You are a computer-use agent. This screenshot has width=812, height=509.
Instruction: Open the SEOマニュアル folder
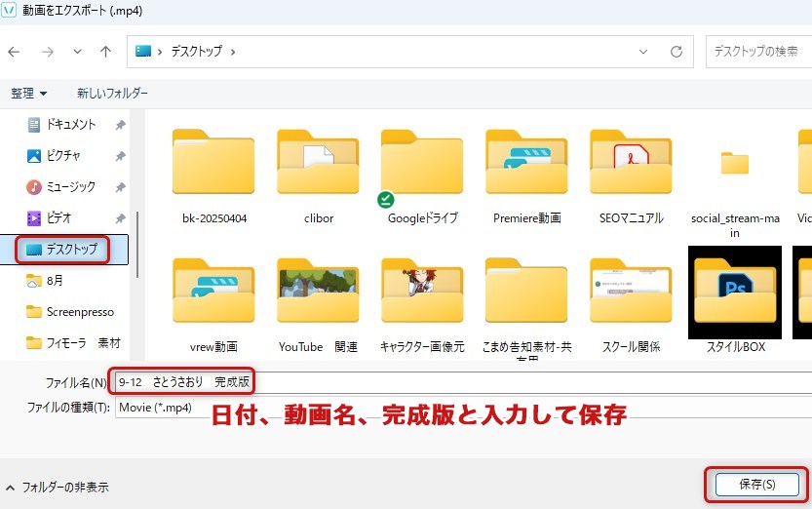click(631, 166)
